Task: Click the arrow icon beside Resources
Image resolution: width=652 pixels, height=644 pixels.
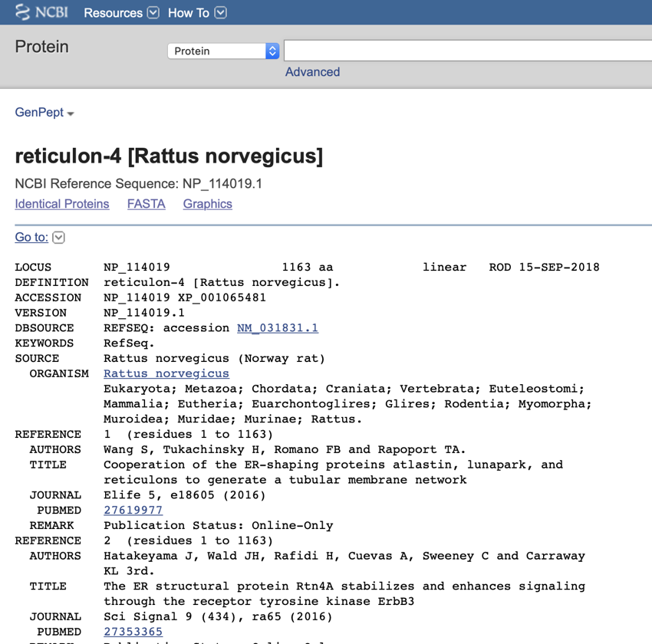Action: (x=153, y=12)
